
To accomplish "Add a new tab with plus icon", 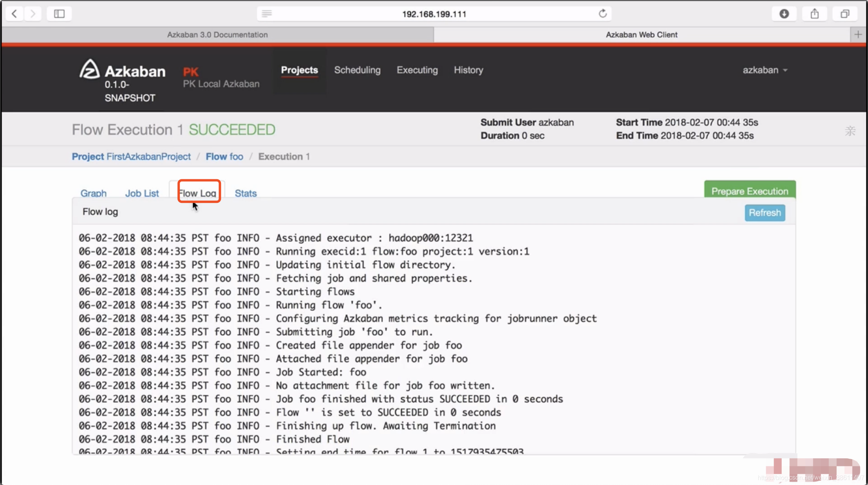I will pos(858,35).
